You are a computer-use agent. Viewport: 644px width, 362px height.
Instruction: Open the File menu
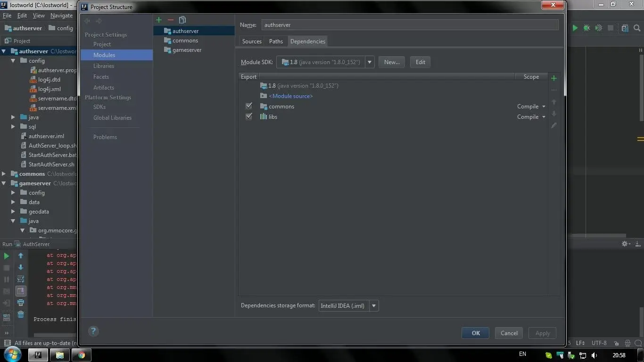[7, 16]
